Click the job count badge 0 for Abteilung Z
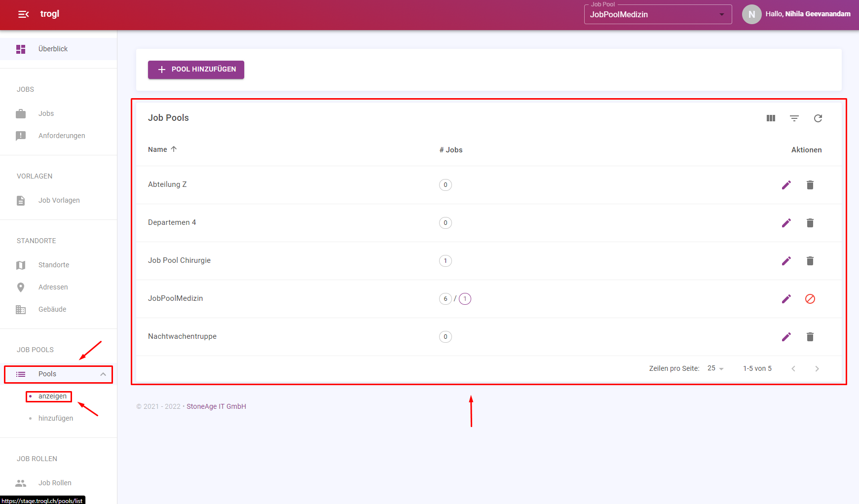The width and height of the screenshot is (859, 504). (x=446, y=185)
